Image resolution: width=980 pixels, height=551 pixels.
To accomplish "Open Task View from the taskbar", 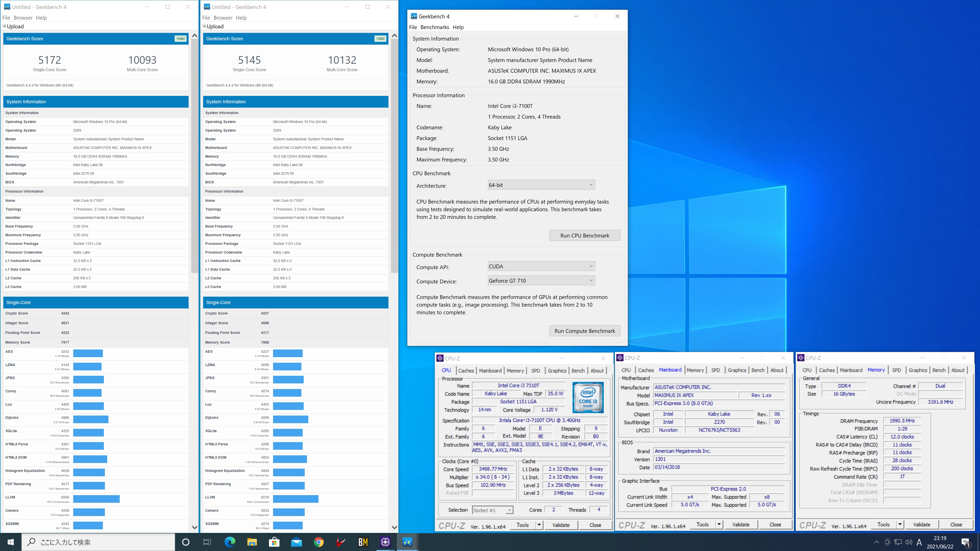I will click(x=207, y=542).
